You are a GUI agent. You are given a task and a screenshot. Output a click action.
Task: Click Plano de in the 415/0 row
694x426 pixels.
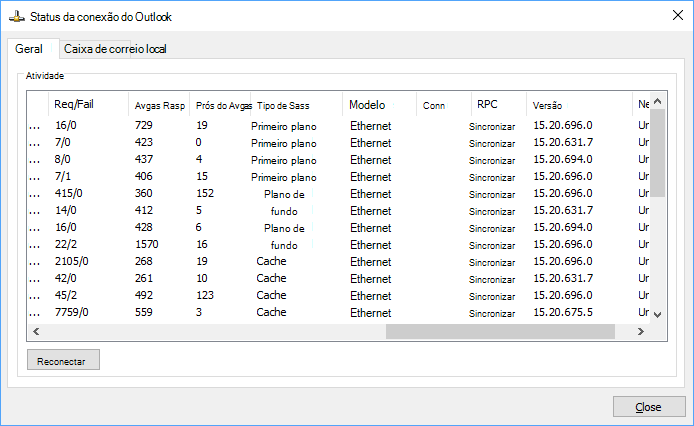pyautogui.click(x=284, y=194)
